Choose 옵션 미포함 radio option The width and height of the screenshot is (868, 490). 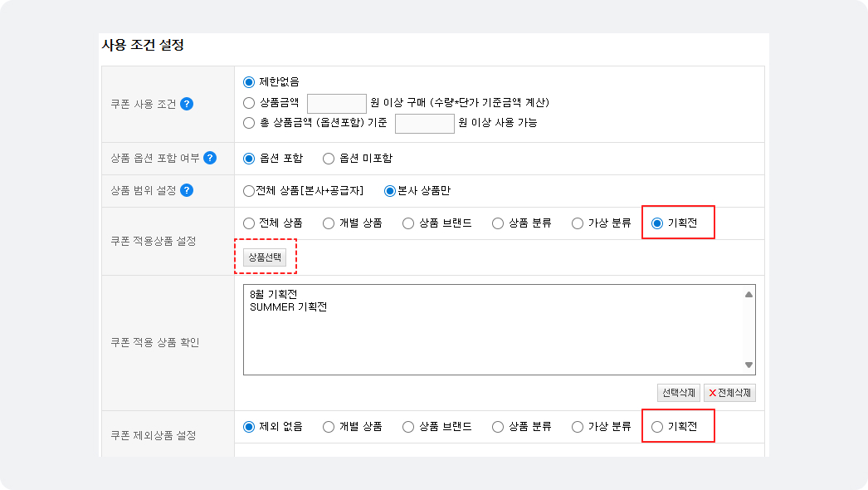329,158
